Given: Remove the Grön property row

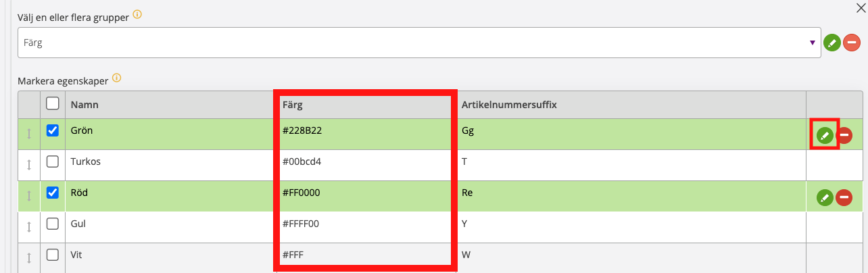Looking at the screenshot, I should (x=844, y=136).
